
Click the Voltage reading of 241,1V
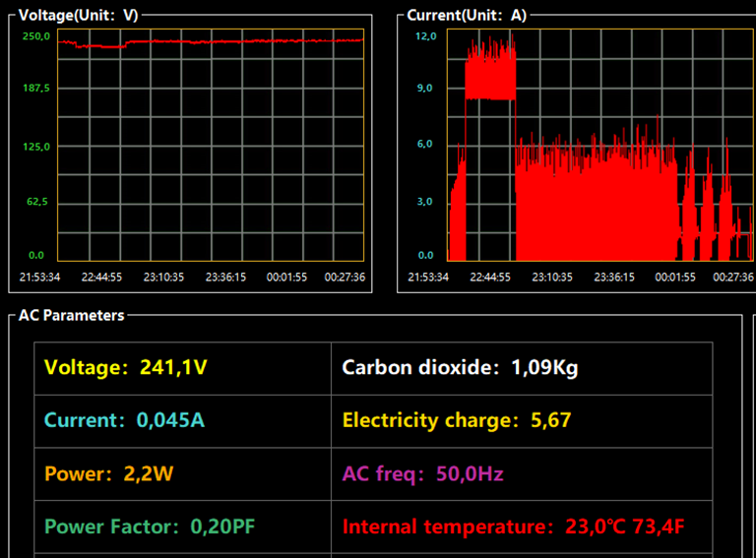(126, 368)
